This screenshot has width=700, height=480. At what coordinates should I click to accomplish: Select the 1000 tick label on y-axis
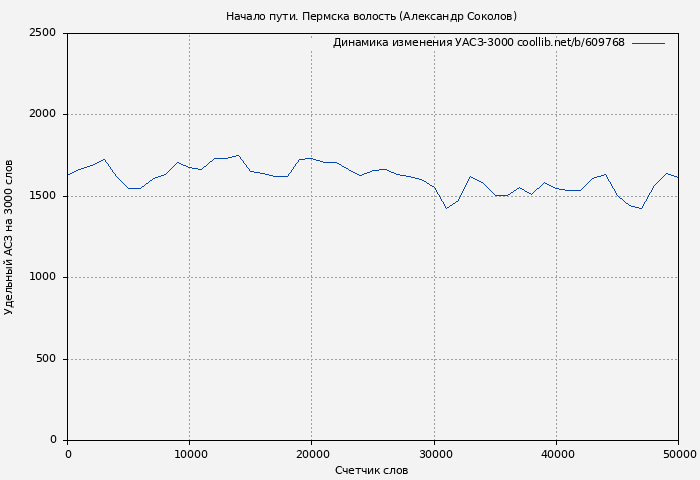(x=42, y=278)
